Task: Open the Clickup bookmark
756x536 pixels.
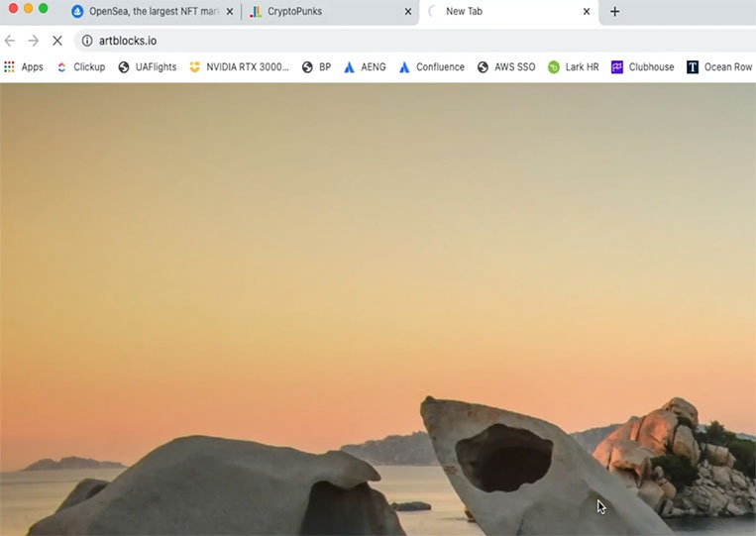Action: (81, 67)
